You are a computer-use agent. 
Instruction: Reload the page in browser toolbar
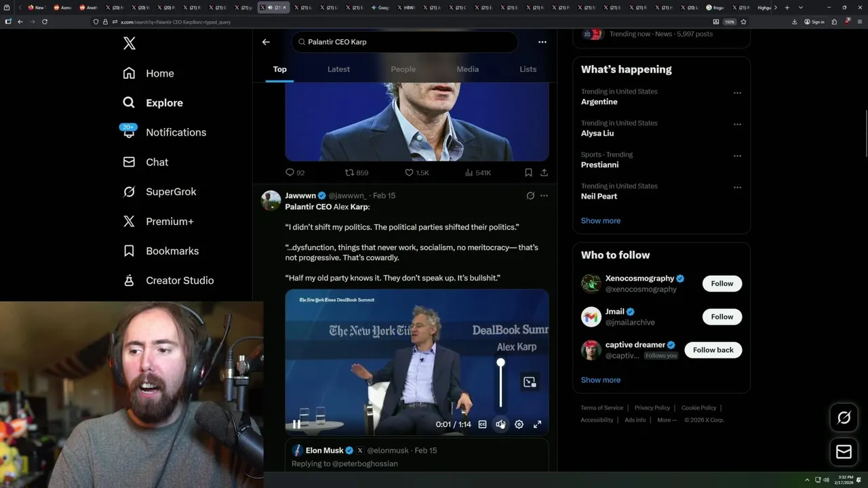[45, 22]
